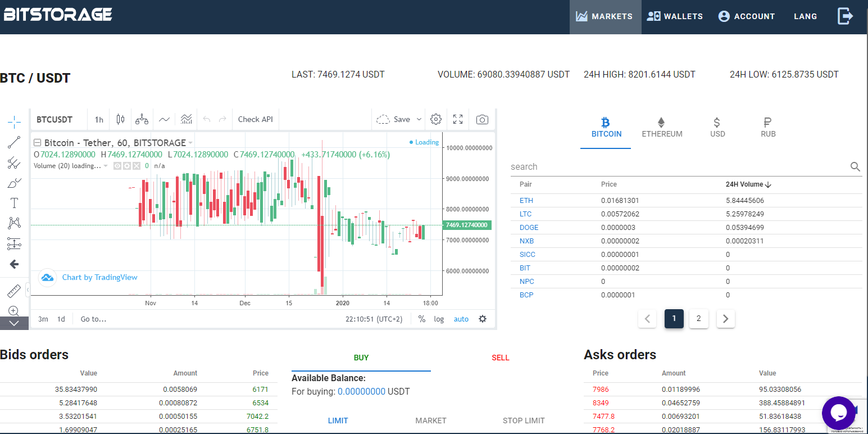
Task: Set chart range to 1d
Action: [x=61, y=319]
